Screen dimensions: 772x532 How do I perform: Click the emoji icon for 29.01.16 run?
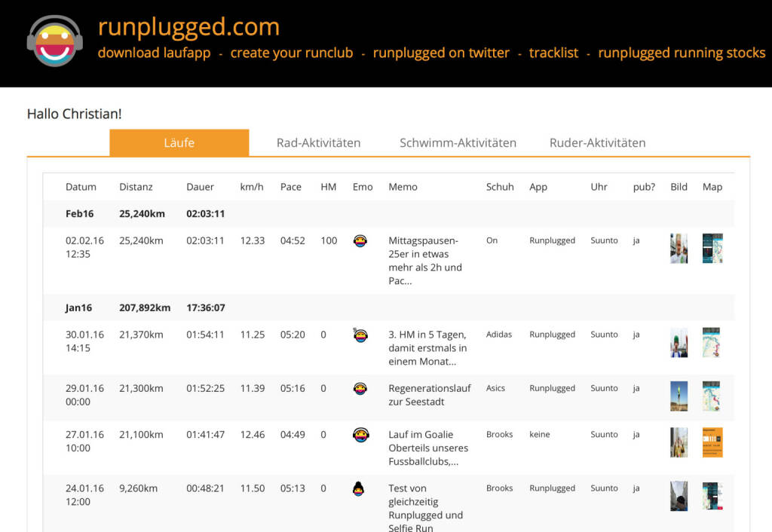tap(360, 389)
